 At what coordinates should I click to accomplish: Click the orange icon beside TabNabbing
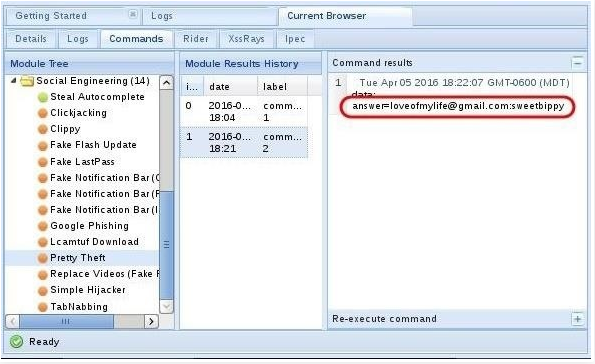coord(43,307)
